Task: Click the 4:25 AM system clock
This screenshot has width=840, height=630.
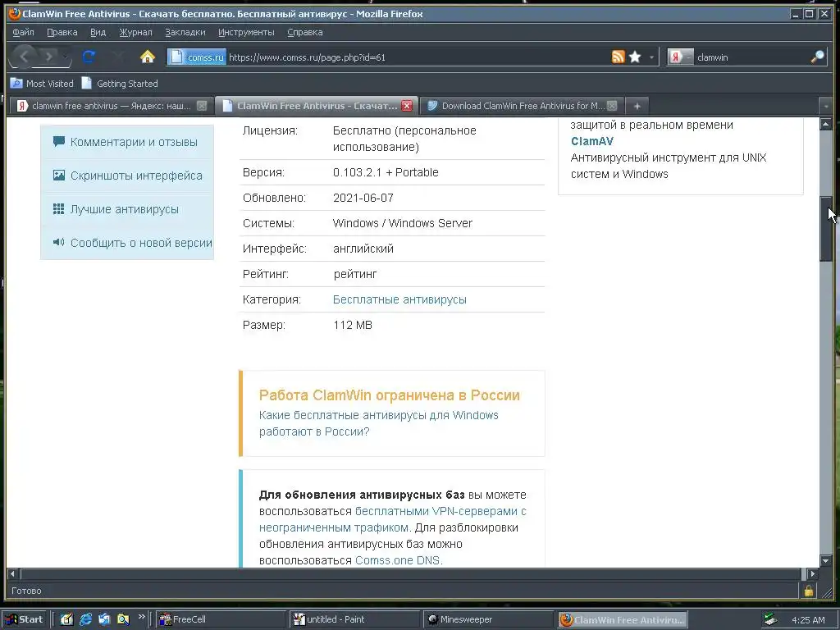Action: [x=808, y=620]
